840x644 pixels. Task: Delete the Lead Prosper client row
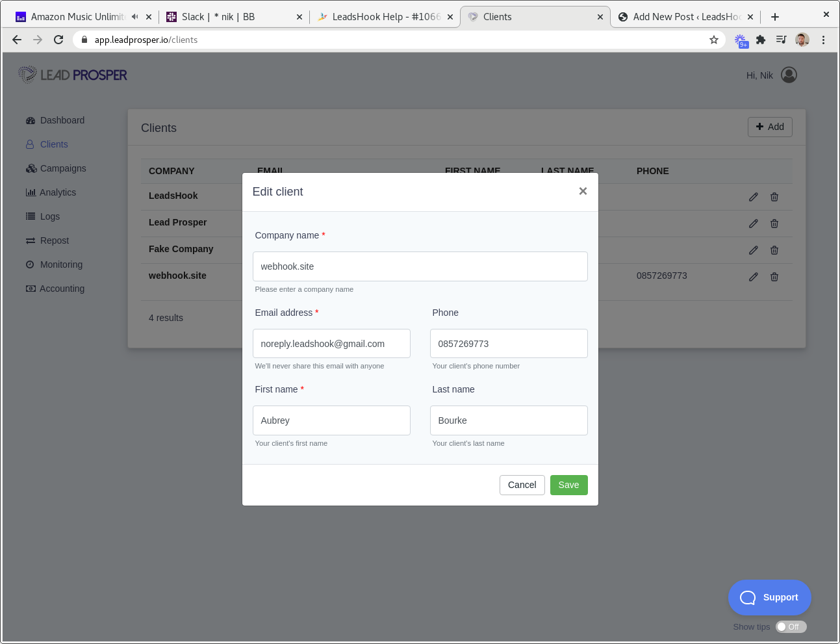[774, 224]
